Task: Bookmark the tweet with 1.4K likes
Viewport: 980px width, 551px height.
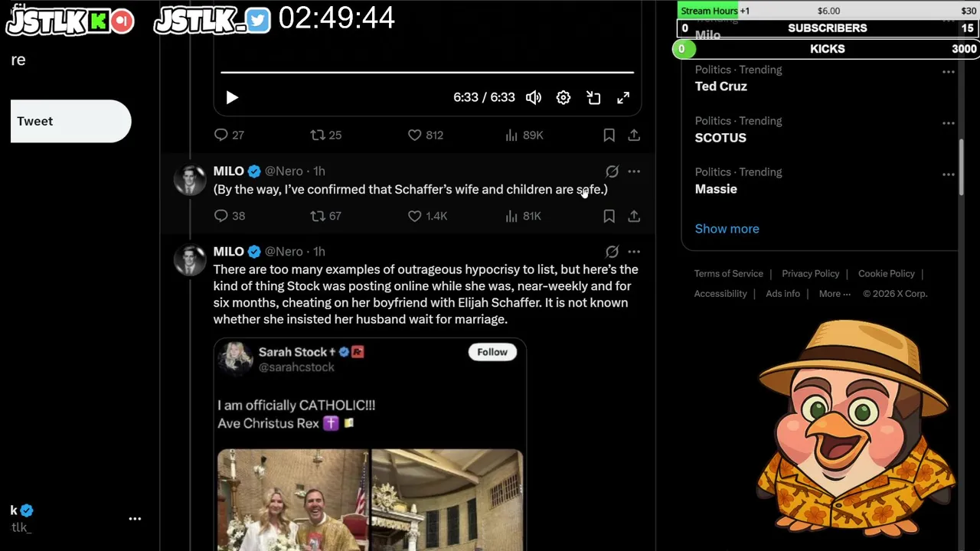Action: point(609,217)
